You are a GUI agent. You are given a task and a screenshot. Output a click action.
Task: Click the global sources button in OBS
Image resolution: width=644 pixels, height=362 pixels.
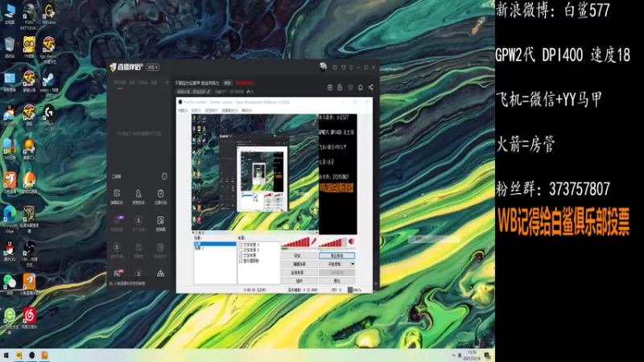[299, 273]
